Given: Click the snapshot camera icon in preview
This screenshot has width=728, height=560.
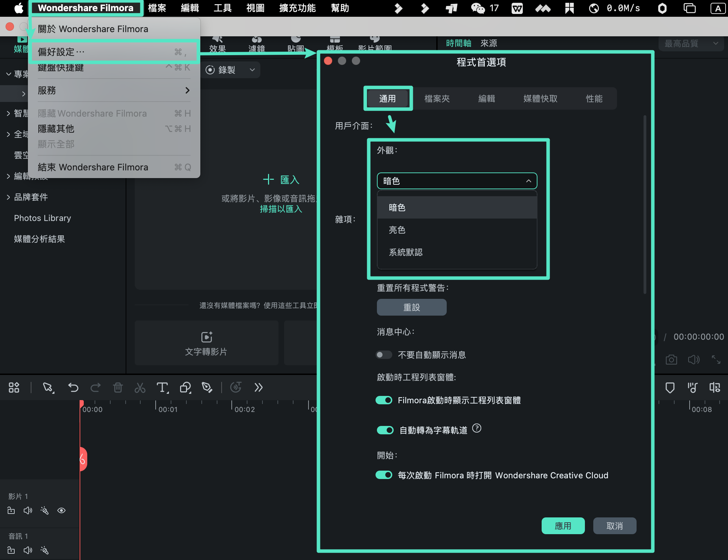Looking at the screenshot, I should tap(671, 360).
